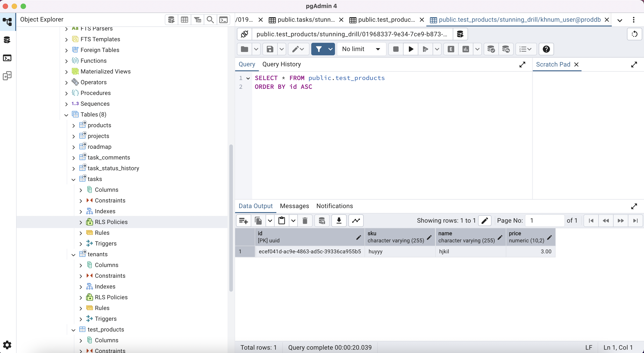
Task: Toggle the filter button in toolbar
Action: [x=319, y=49]
